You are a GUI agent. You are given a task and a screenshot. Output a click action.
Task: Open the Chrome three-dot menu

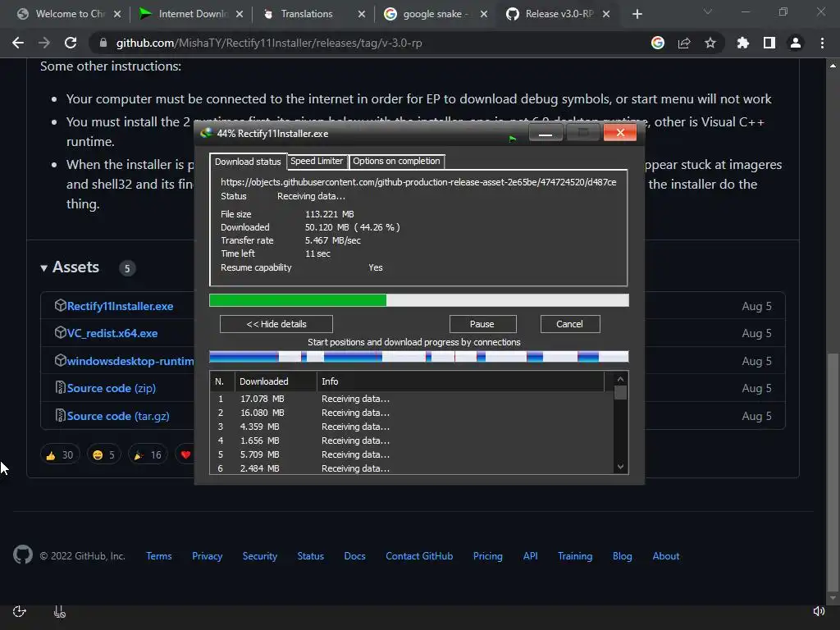822,43
